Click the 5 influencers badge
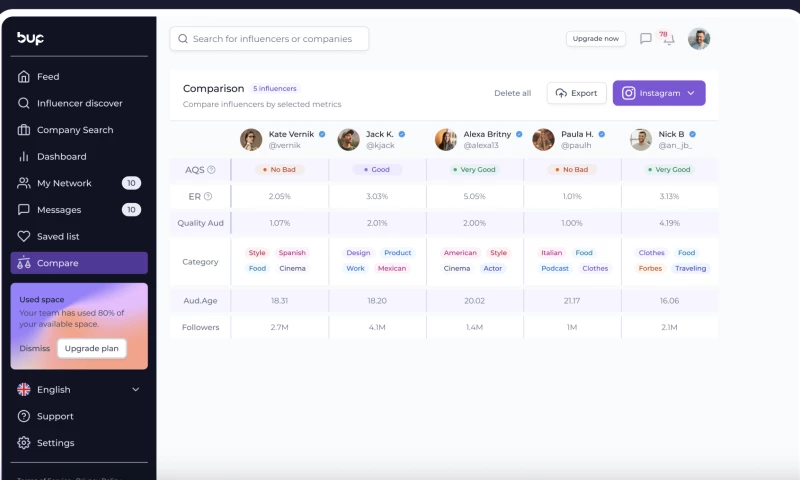The width and height of the screenshot is (800, 480). (274, 89)
